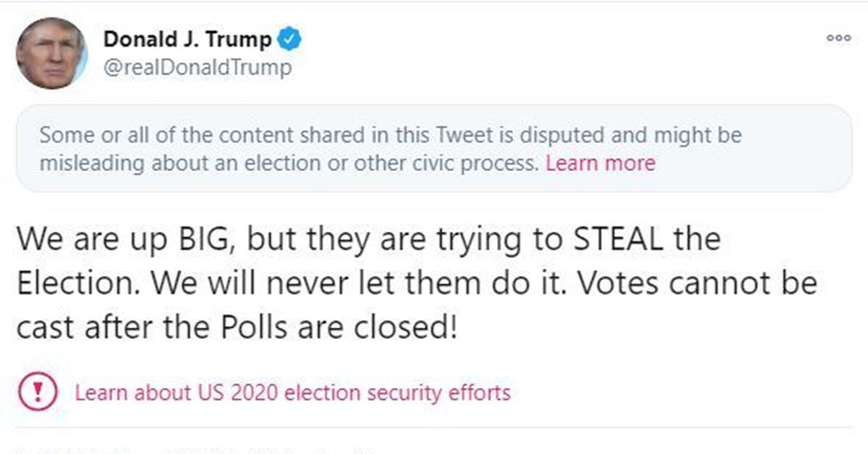Viewport: 868px width, 454px height.
Task: Open the tweet's three-dot more options menu
Action: [838, 38]
